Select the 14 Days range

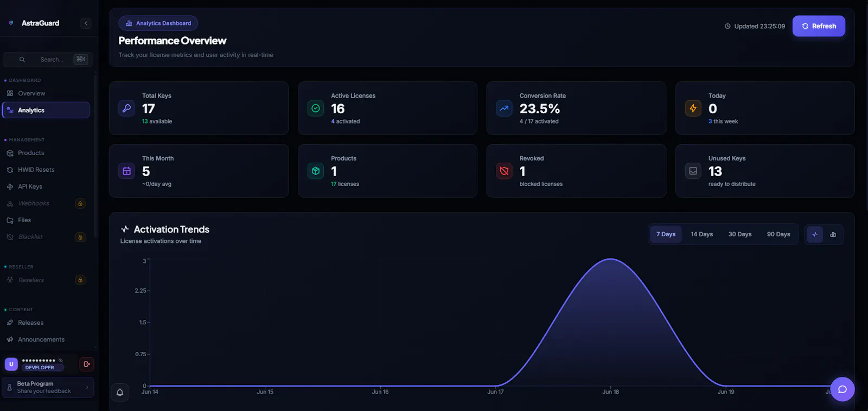coord(701,234)
